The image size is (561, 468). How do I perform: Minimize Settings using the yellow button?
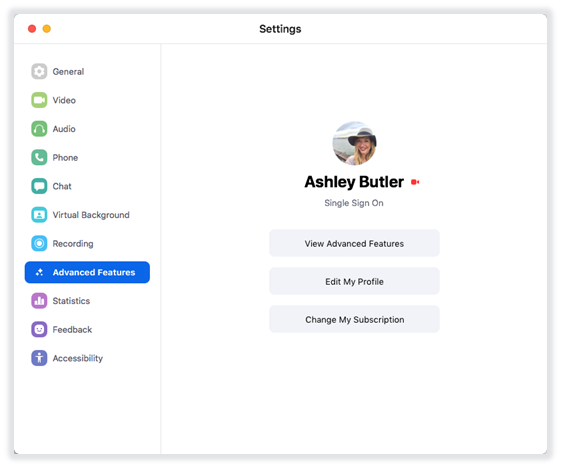pyautogui.click(x=47, y=29)
